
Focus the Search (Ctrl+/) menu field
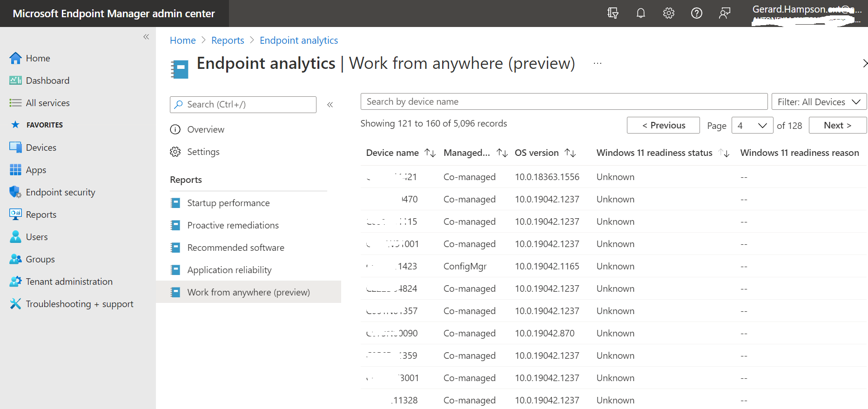[x=243, y=105]
